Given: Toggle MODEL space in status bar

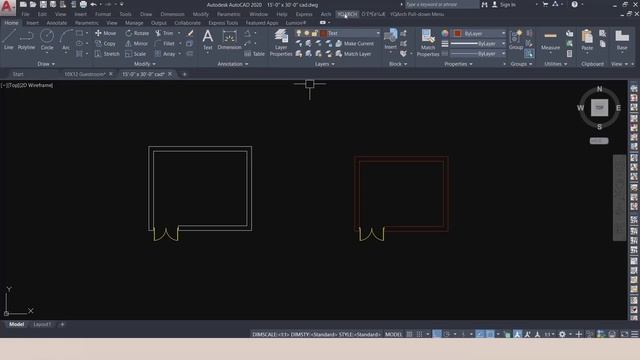Looking at the screenshot, I should (393, 334).
